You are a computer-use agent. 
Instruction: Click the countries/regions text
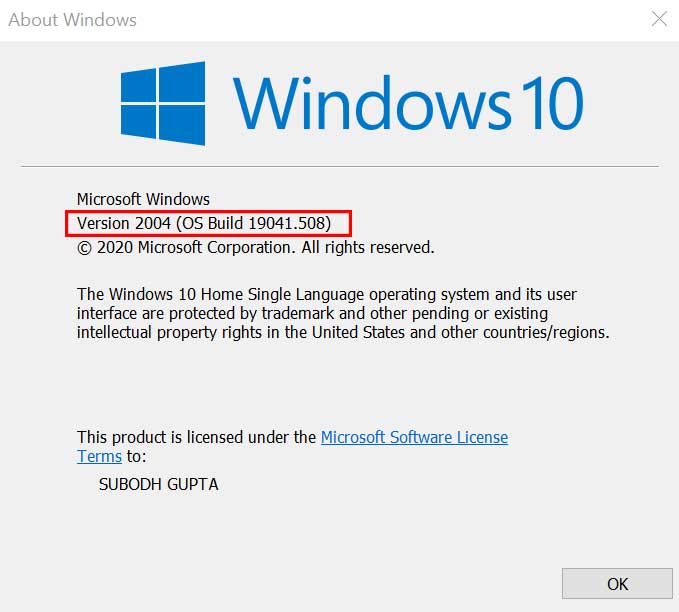(x=546, y=333)
